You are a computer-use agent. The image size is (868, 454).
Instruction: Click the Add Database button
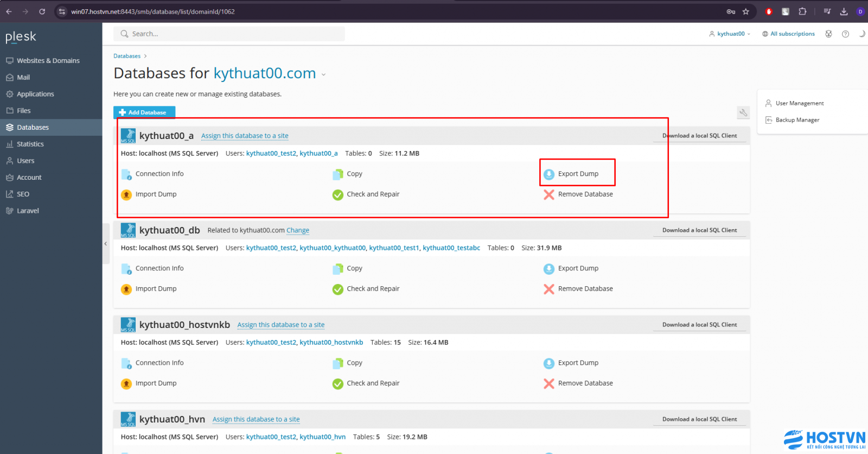[144, 112]
